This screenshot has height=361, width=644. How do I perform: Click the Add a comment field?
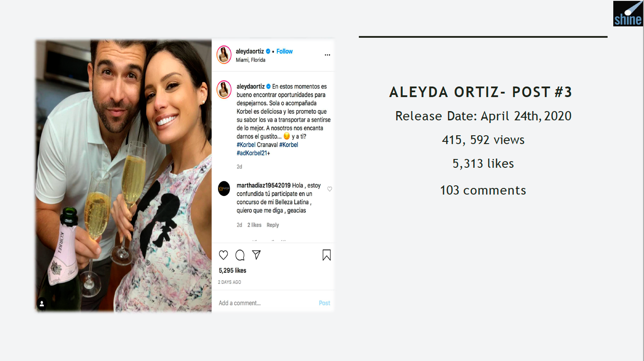[x=265, y=303]
